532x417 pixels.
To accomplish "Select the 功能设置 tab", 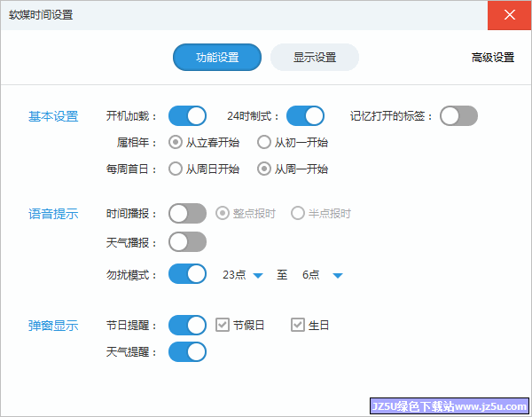I will tap(217, 57).
